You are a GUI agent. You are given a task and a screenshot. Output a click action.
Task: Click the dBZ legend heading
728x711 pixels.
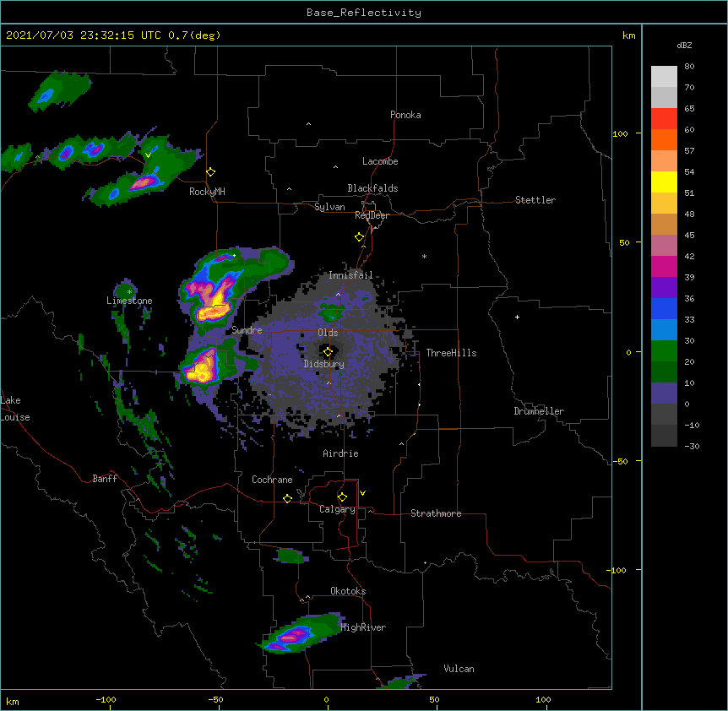click(684, 45)
